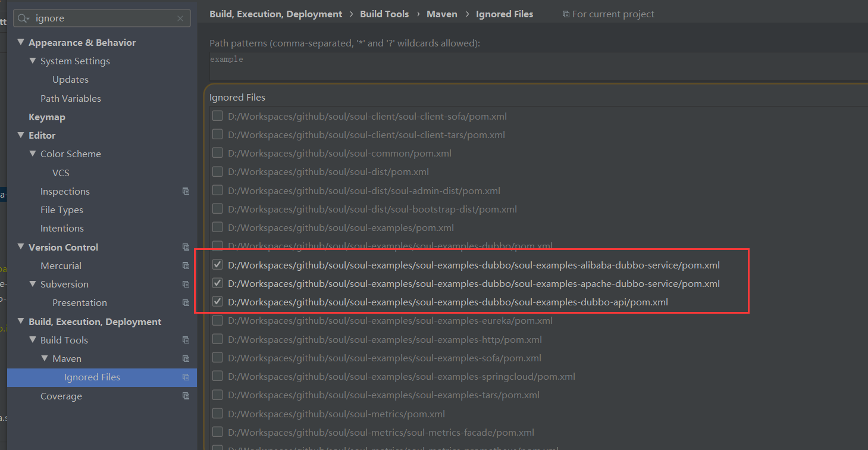Check soul-examples-sofa/pom.xml checkbox
This screenshot has width=868, height=450.
[x=218, y=358]
